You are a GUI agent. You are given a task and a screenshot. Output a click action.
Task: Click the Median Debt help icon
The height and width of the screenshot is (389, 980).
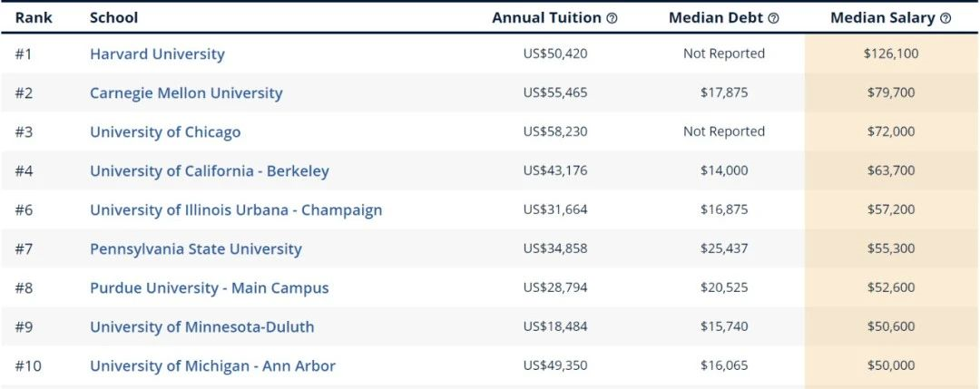[774, 19]
